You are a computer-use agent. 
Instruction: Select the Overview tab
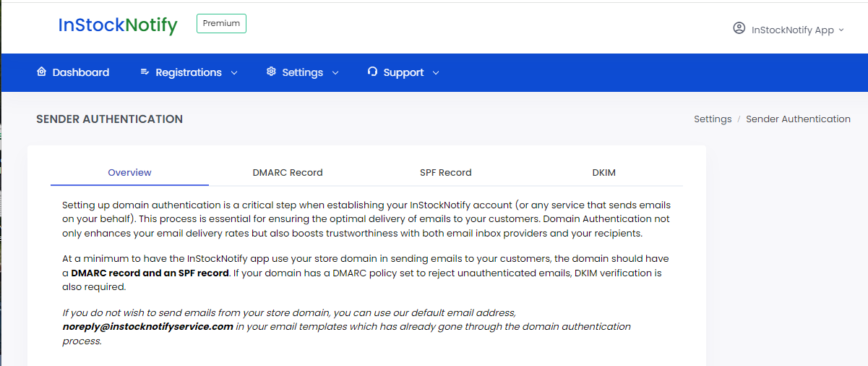[x=130, y=172]
